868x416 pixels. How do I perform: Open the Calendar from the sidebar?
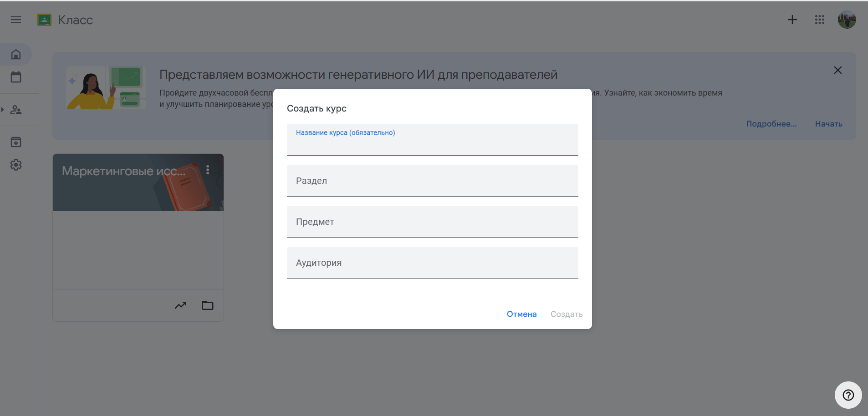16,77
